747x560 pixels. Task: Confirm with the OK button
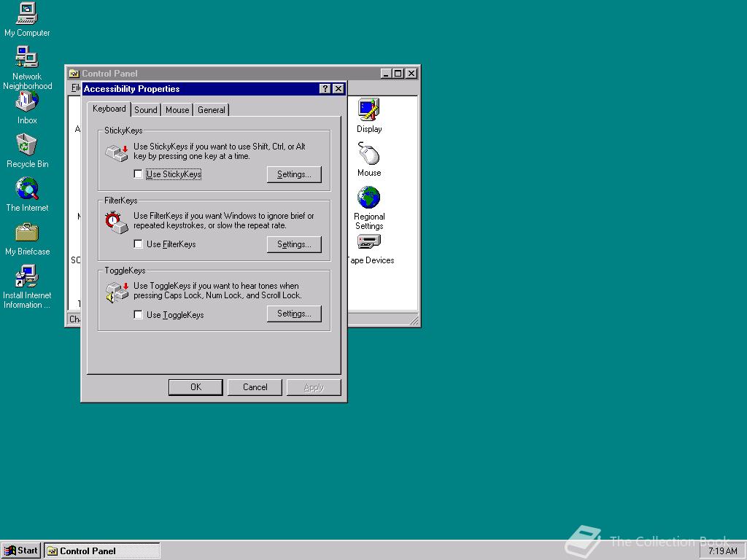[x=196, y=387]
